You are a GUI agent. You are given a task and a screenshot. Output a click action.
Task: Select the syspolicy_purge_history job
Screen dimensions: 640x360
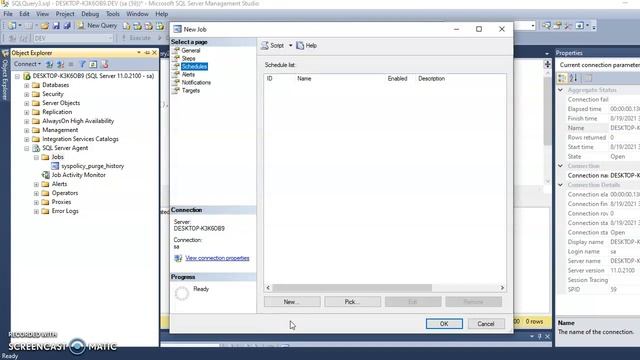pos(92,166)
